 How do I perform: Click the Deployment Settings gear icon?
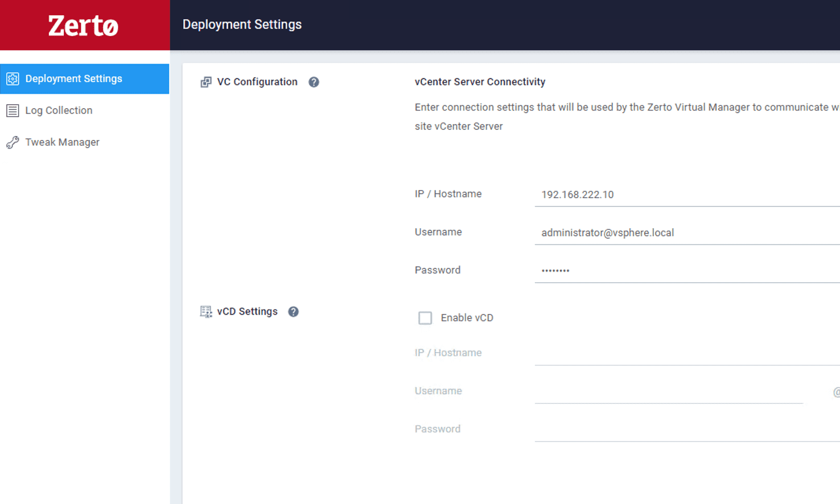(x=13, y=79)
